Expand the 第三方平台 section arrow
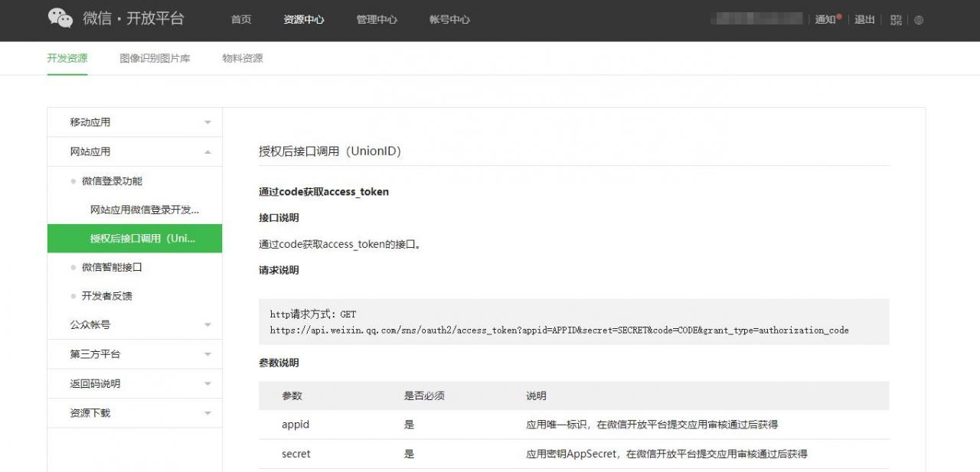 click(x=207, y=354)
